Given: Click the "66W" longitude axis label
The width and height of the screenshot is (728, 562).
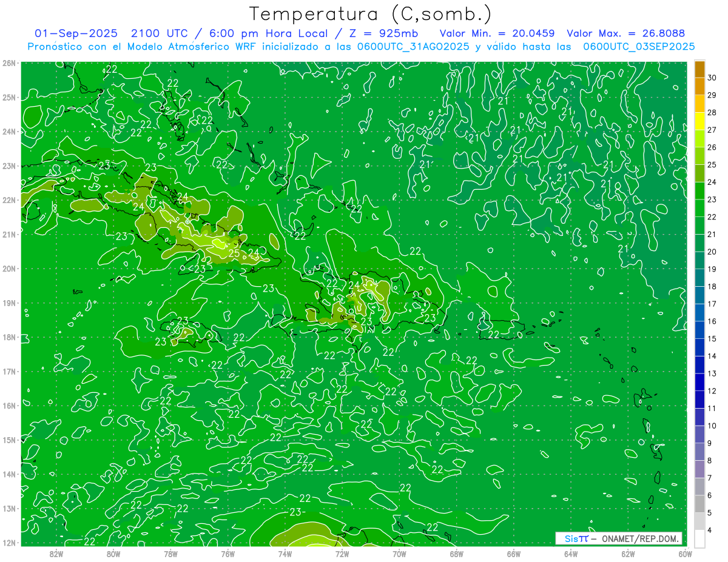Looking at the screenshot, I should [514, 553].
